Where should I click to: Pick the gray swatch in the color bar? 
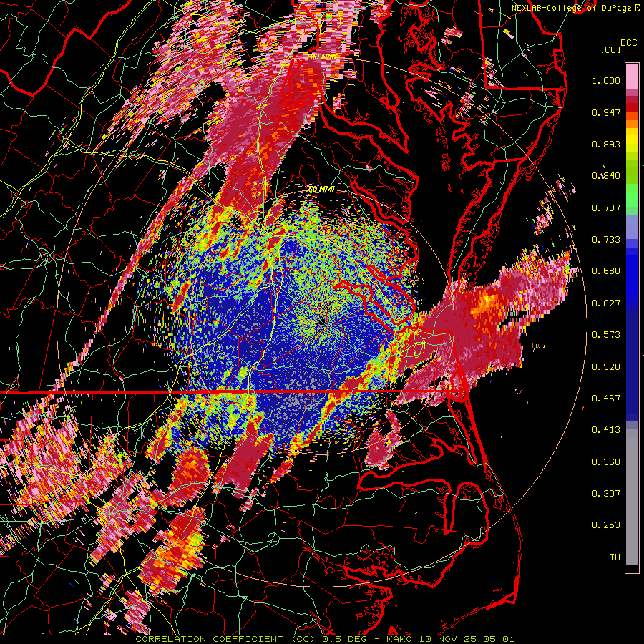pos(632,497)
